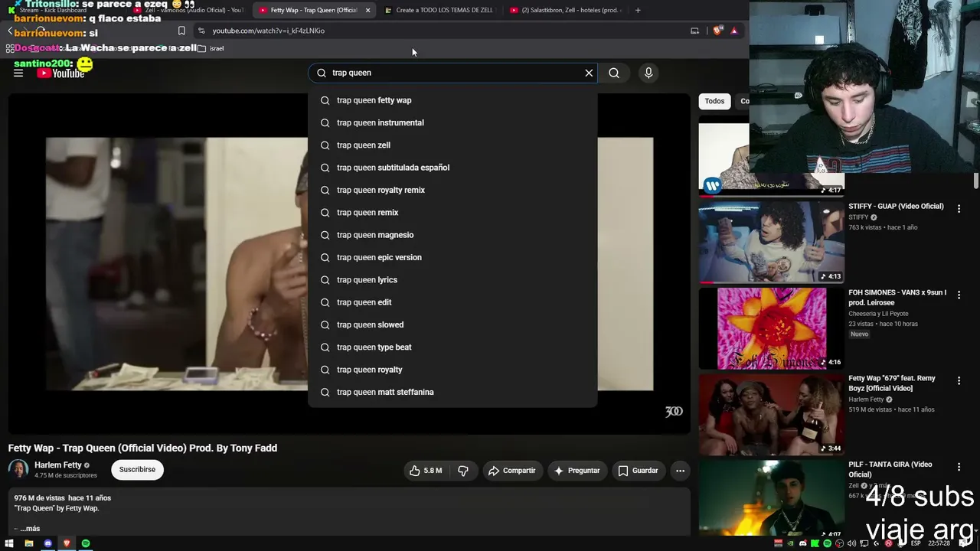
Task: Close the Fetty Wap - Trap Queen tab
Action: tap(367, 10)
